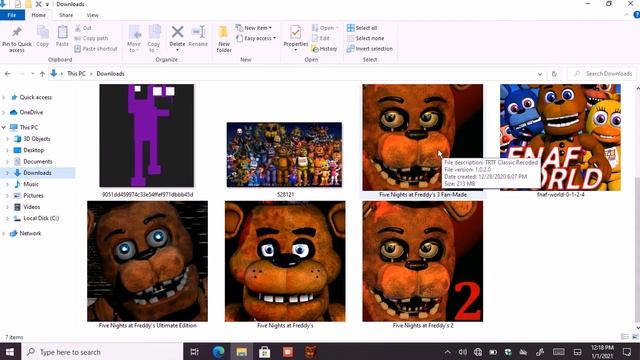Click the volume icon in system tray
The height and width of the screenshot is (360, 640).
(462, 352)
